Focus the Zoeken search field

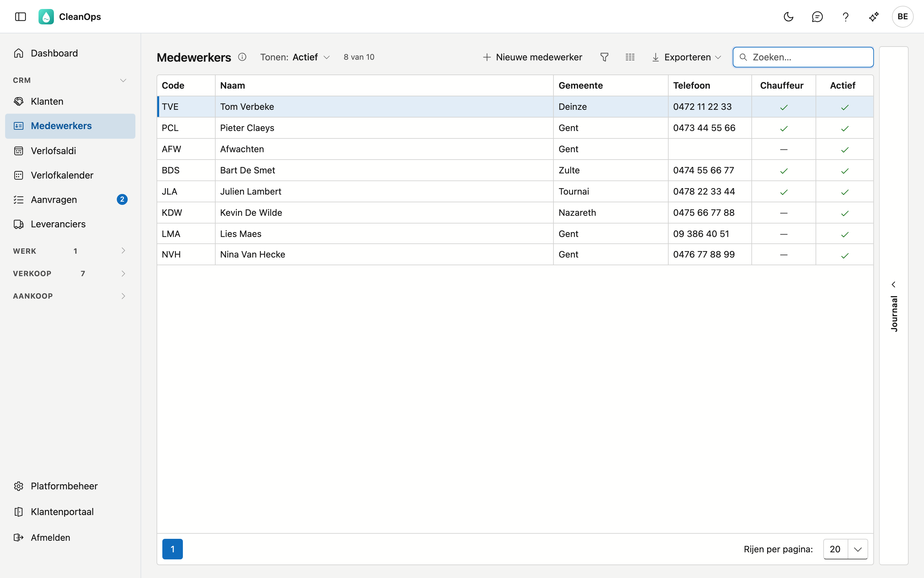(x=803, y=57)
